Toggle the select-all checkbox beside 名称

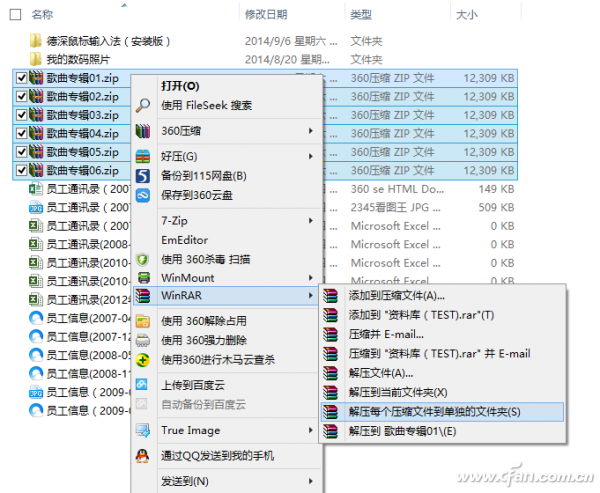pyautogui.click(x=15, y=15)
